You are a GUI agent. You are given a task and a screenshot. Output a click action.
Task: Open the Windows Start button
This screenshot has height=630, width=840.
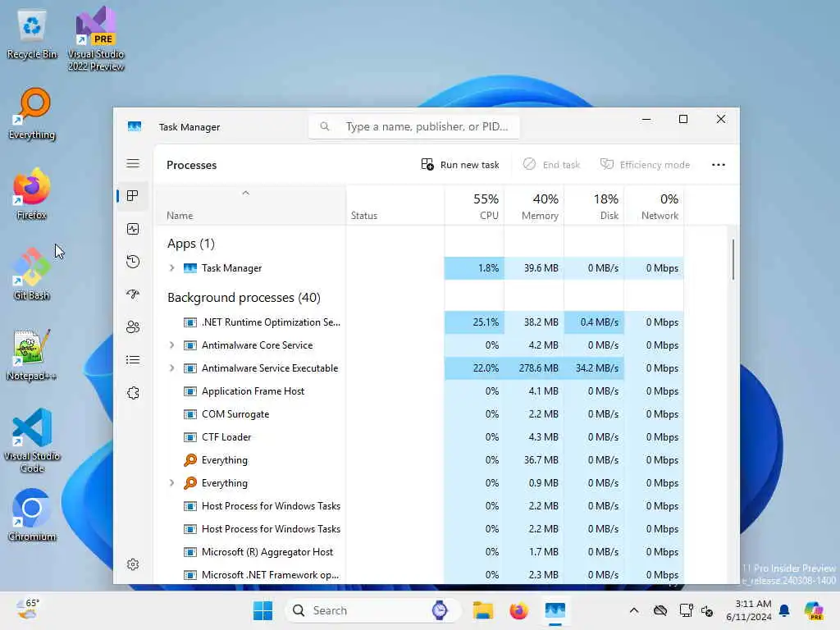click(x=262, y=610)
